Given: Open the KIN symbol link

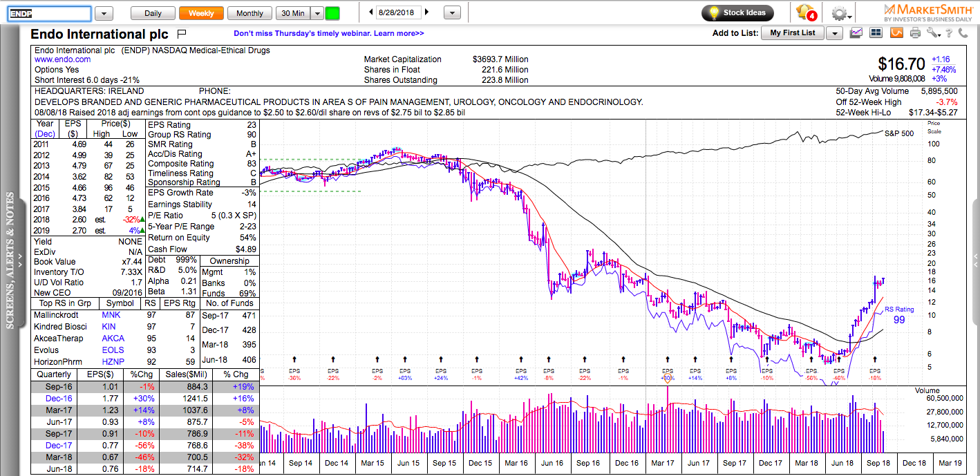Looking at the screenshot, I should click(x=109, y=327).
